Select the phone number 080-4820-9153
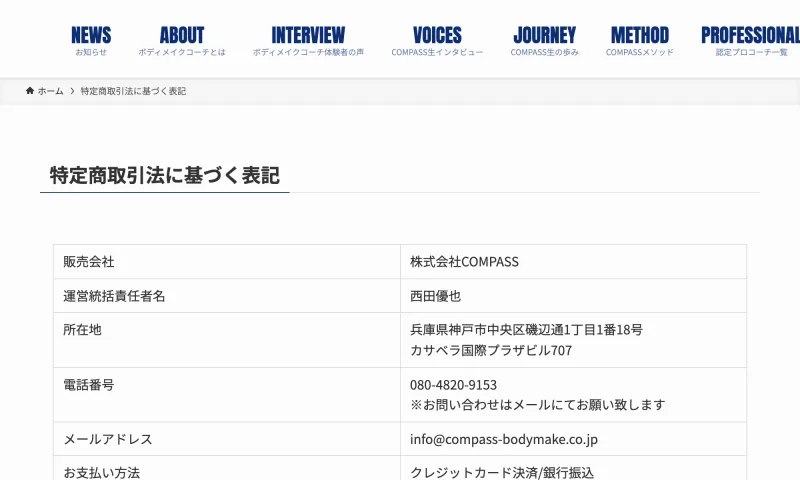Screen dimensions: 800x480 pyautogui.click(x=454, y=385)
